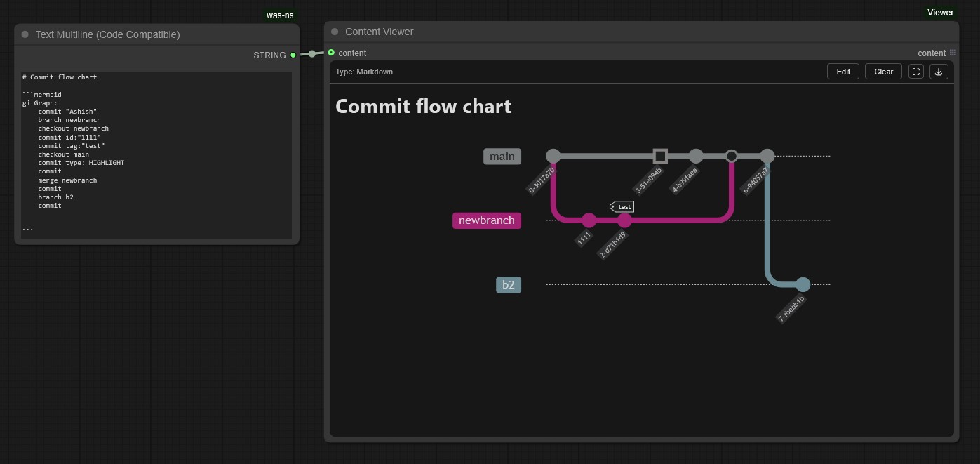The height and width of the screenshot is (464, 980).
Task: Click the 7-fbebb1b commit id label
Action: pyautogui.click(x=791, y=309)
